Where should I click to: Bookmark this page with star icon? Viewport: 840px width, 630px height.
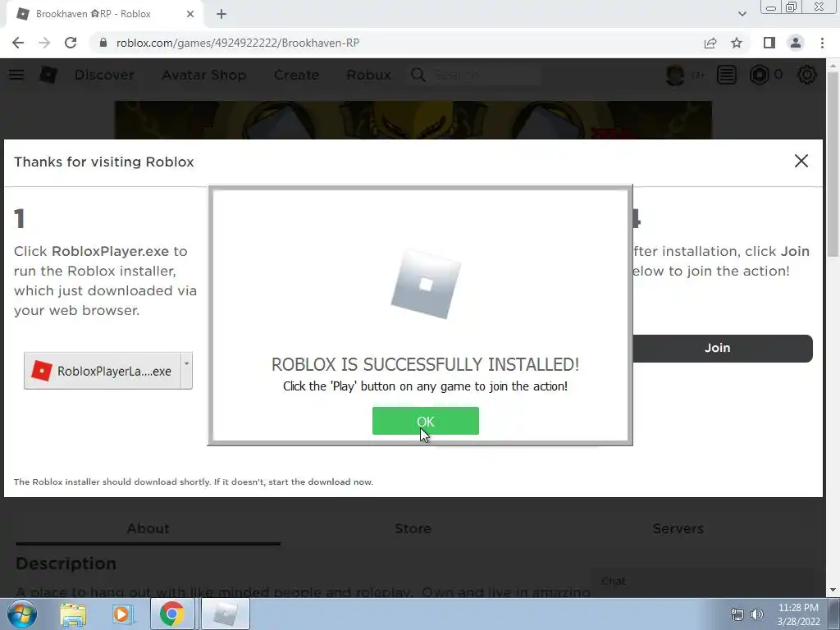737,43
